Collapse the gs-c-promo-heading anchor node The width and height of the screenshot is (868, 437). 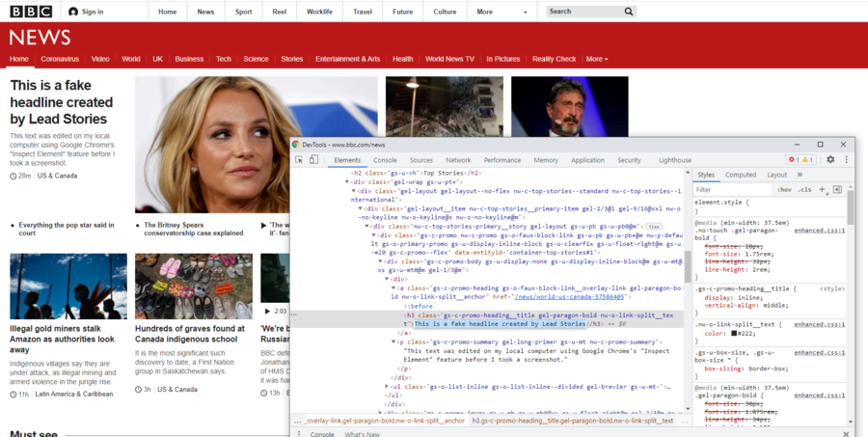(393, 288)
